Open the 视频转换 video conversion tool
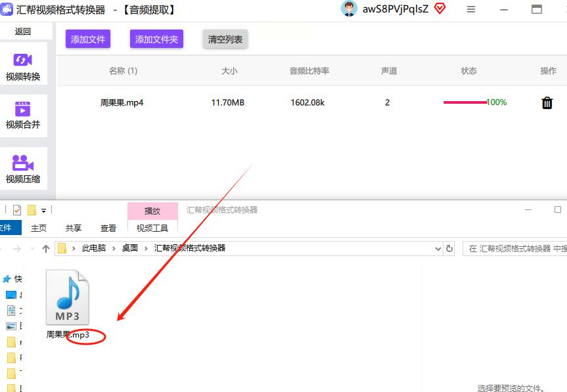 (23, 66)
